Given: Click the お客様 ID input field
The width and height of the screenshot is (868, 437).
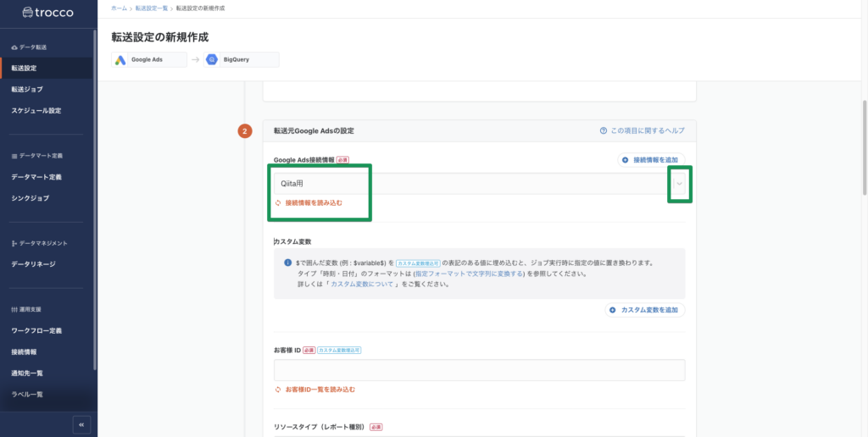Looking at the screenshot, I should tap(479, 370).
